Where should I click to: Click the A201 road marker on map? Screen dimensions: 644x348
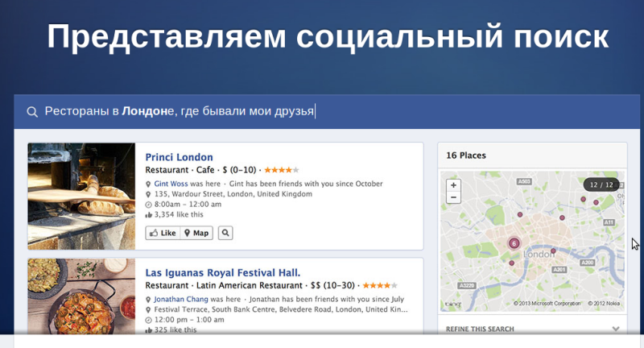coord(559,270)
